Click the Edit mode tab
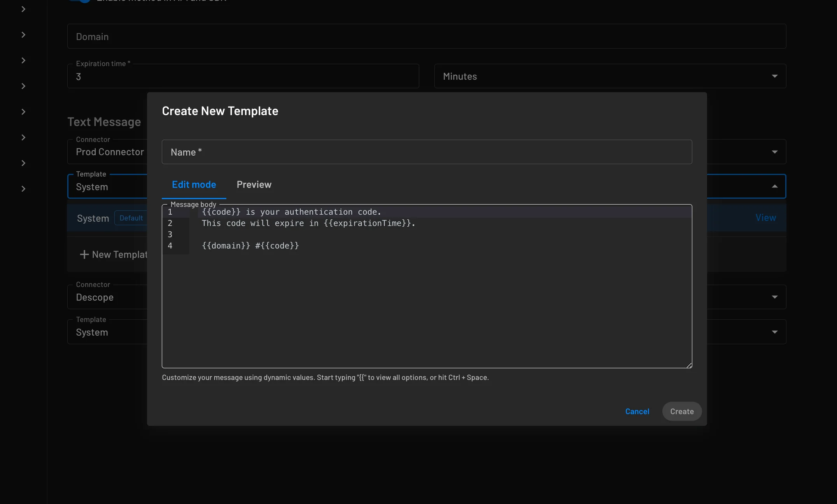837x504 pixels. click(194, 184)
